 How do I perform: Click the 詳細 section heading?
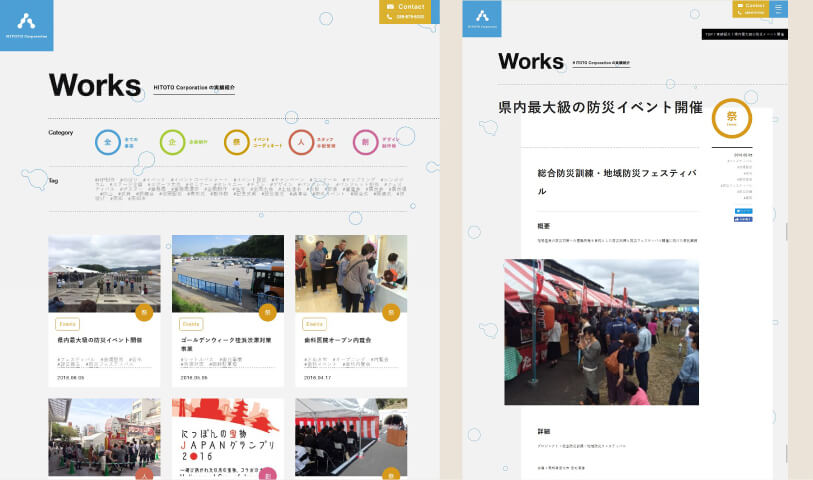point(543,431)
